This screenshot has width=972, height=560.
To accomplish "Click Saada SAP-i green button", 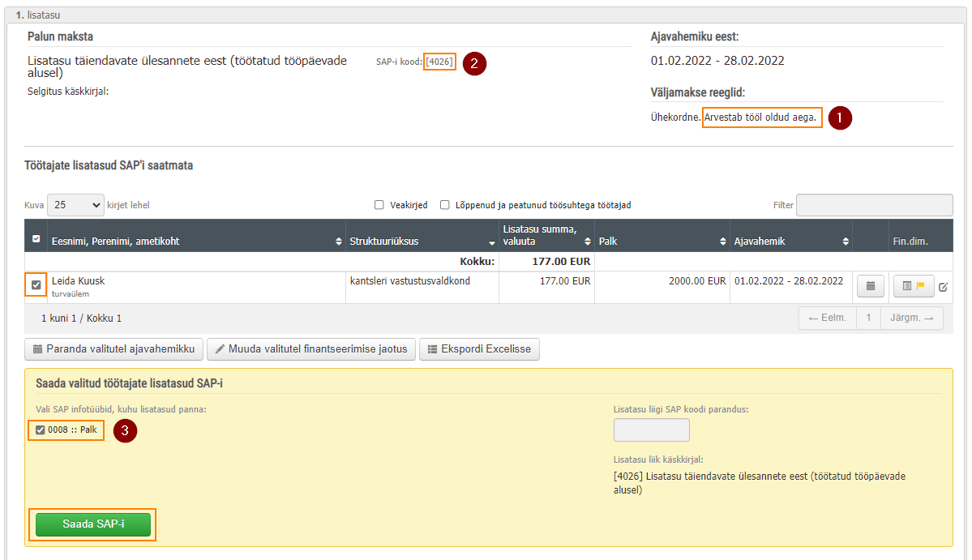I will tap(93, 524).
